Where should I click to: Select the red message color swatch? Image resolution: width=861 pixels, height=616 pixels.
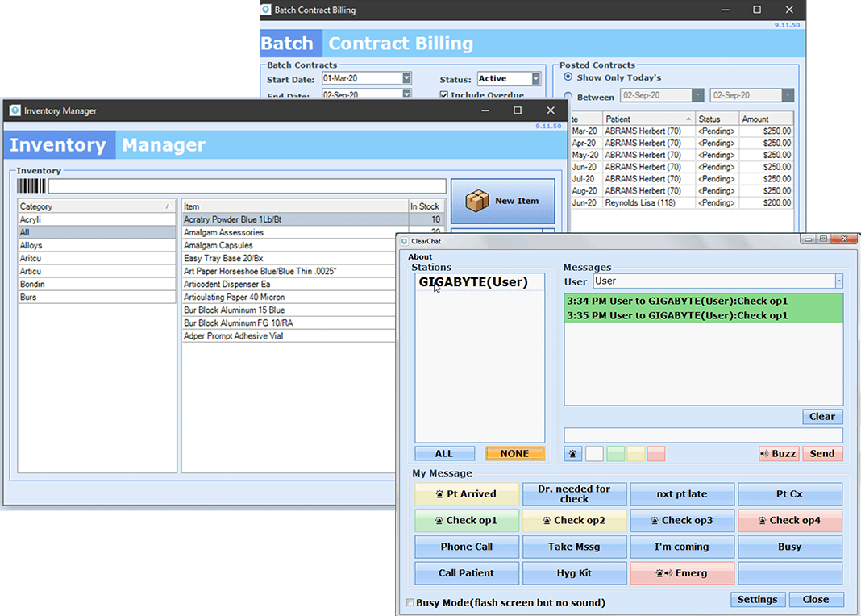coord(656,454)
